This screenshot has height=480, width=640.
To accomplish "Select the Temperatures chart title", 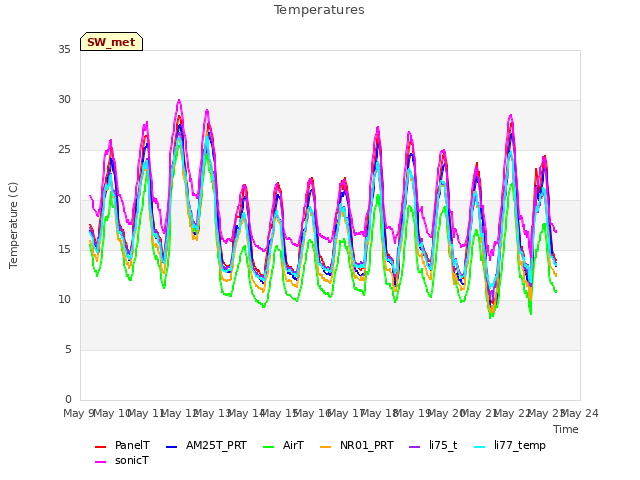I will tap(319, 10).
